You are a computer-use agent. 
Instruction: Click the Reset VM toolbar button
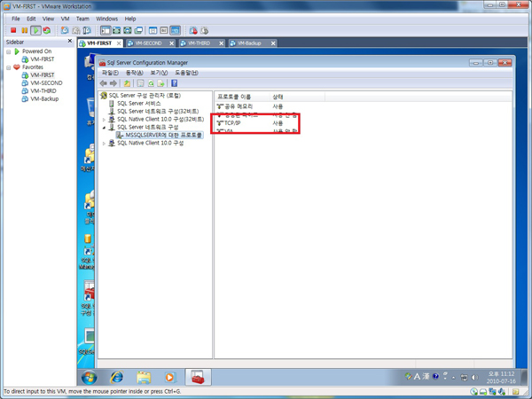[x=47, y=30]
